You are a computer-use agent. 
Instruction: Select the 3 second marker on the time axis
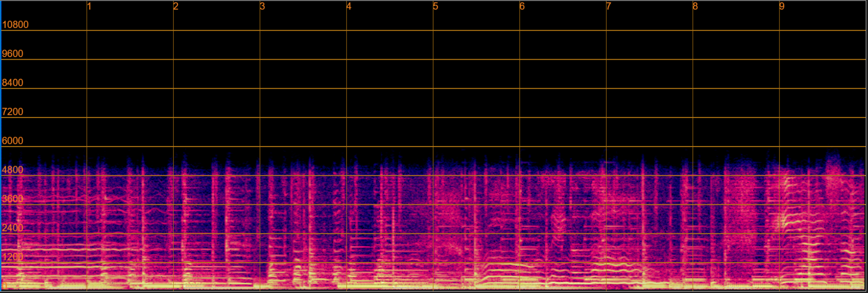click(x=262, y=6)
